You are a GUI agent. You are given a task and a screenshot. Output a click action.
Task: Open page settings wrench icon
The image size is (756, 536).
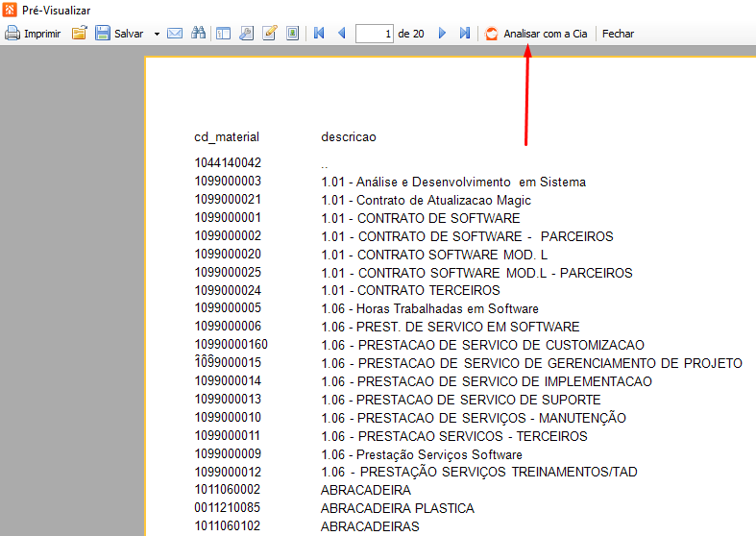coord(246,33)
